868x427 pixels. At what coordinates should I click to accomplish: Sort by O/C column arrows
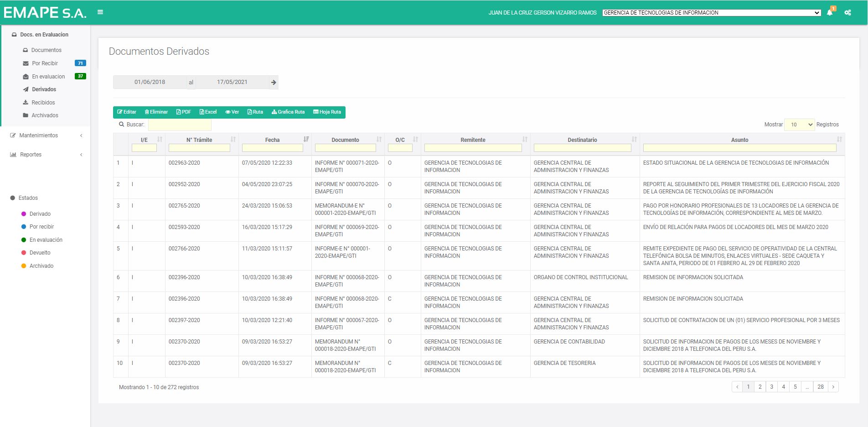[x=415, y=139]
